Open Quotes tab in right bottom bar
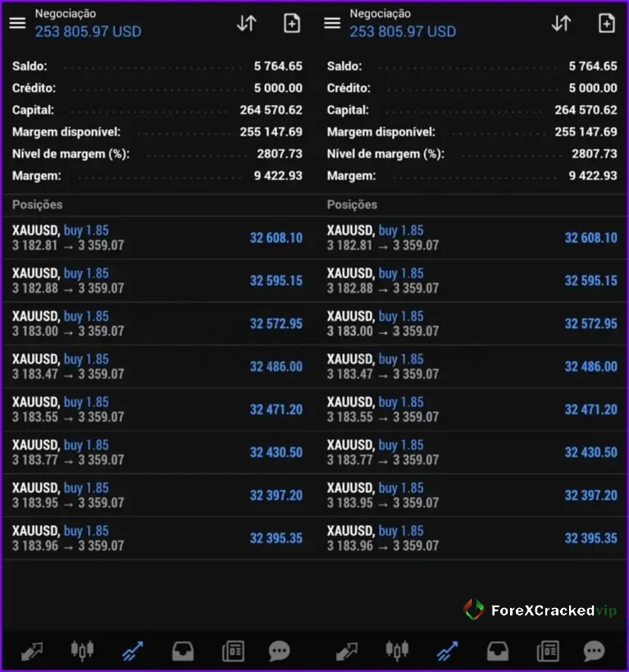The image size is (629, 672). click(x=347, y=651)
